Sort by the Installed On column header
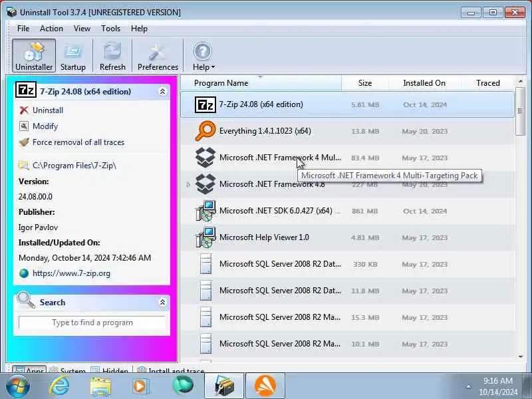The width and height of the screenshot is (532, 399). pyautogui.click(x=424, y=83)
